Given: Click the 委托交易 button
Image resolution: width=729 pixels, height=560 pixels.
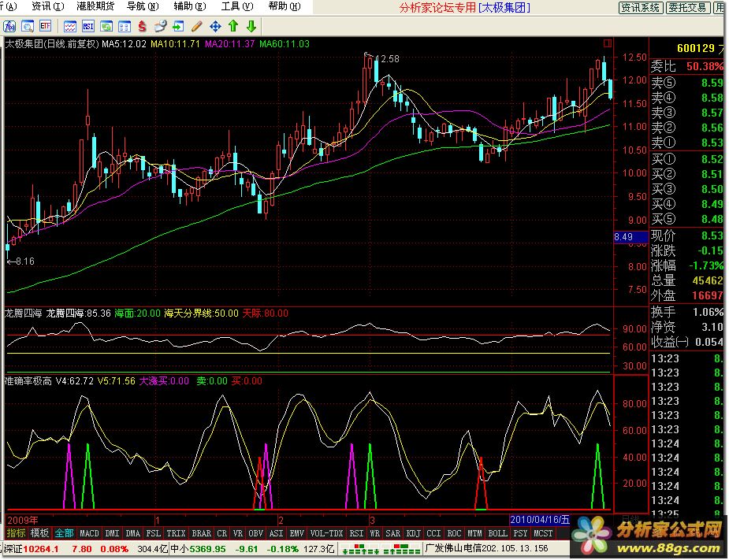Looking at the screenshot, I should tap(687, 7).
